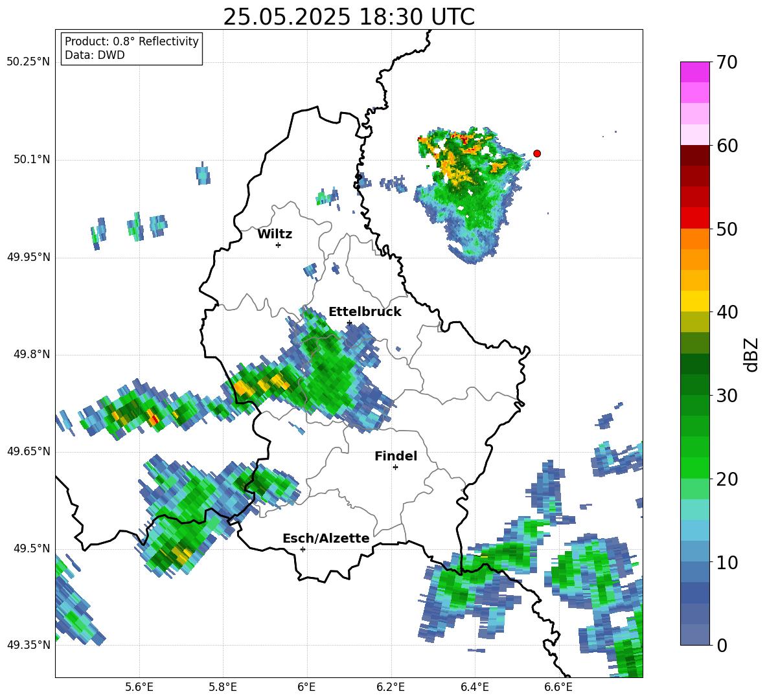Viewport: 767px width, 700px height.
Task: Click the colorbar tick label 0
Action: click(722, 646)
